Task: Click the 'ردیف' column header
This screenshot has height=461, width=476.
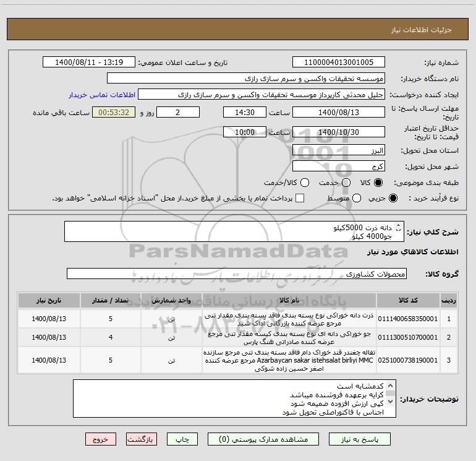Action: [x=449, y=300]
